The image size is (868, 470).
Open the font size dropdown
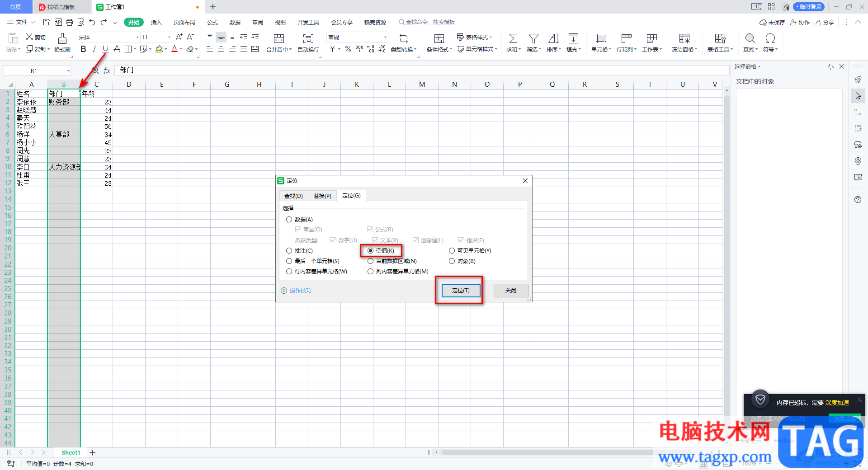(169, 37)
